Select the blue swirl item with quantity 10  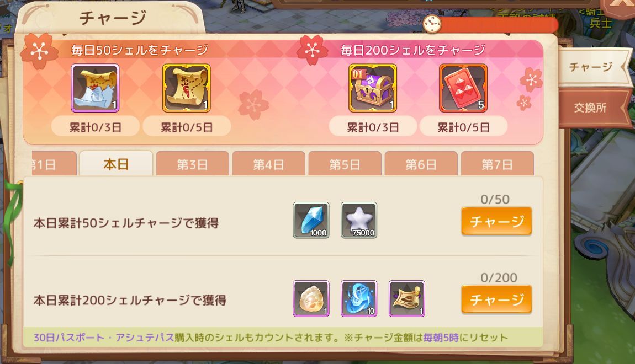pyautogui.click(x=359, y=298)
